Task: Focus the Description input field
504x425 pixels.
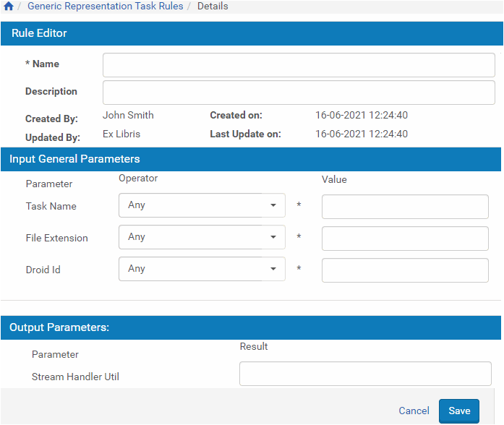Action: (x=299, y=93)
